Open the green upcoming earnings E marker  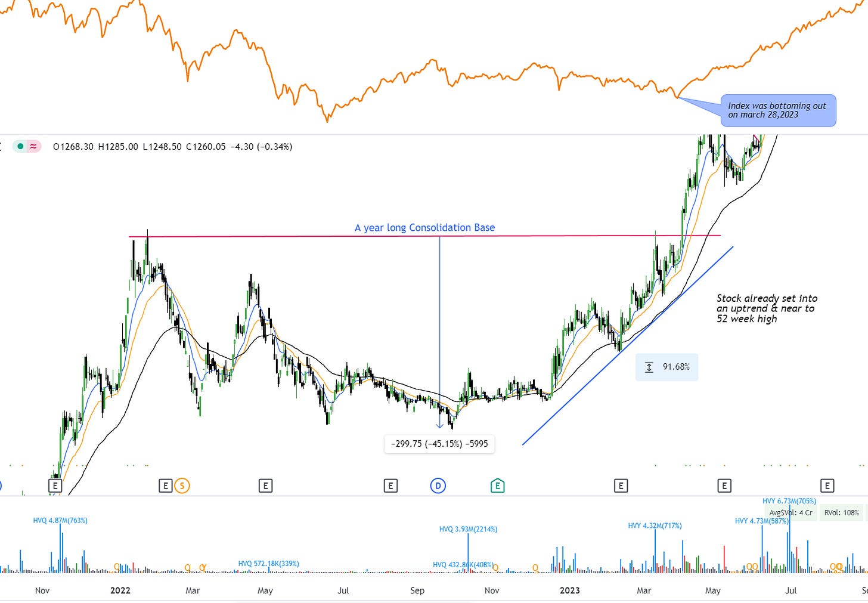[497, 486]
